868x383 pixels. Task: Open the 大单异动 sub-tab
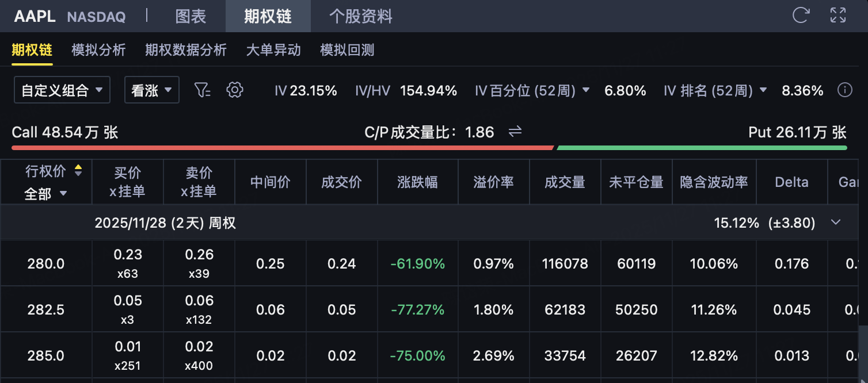pyautogui.click(x=273, y=50)
